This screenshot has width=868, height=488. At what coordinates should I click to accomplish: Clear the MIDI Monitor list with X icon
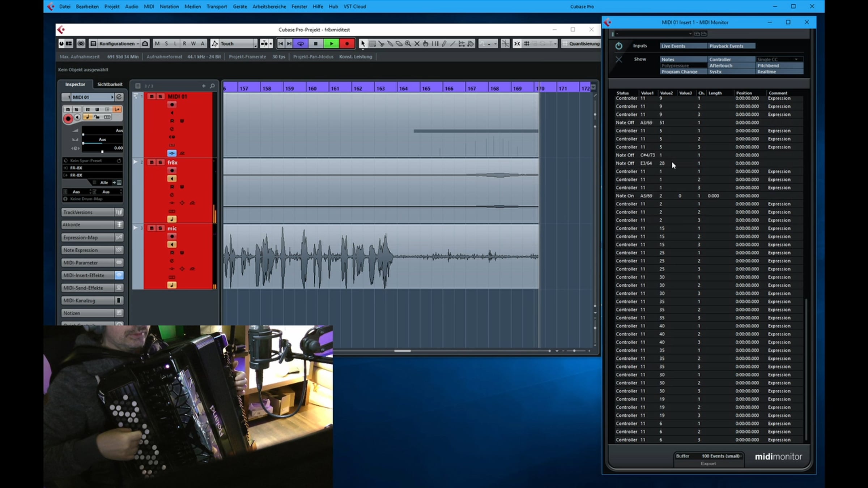619,59
